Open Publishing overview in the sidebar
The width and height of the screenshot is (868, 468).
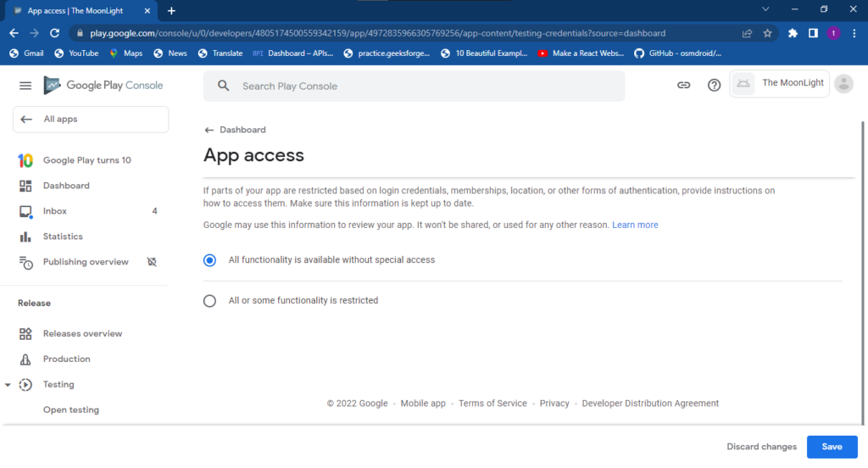click(86, 262)
